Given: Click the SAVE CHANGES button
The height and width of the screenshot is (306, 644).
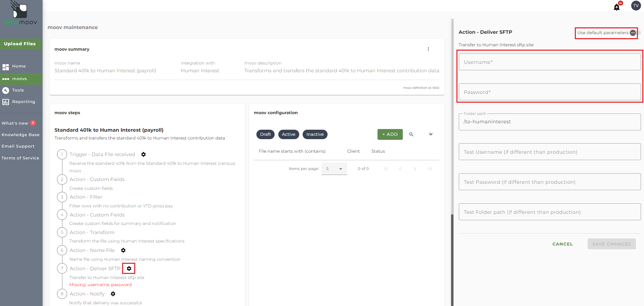Looking at the screenshot, I should coord(612,244).
